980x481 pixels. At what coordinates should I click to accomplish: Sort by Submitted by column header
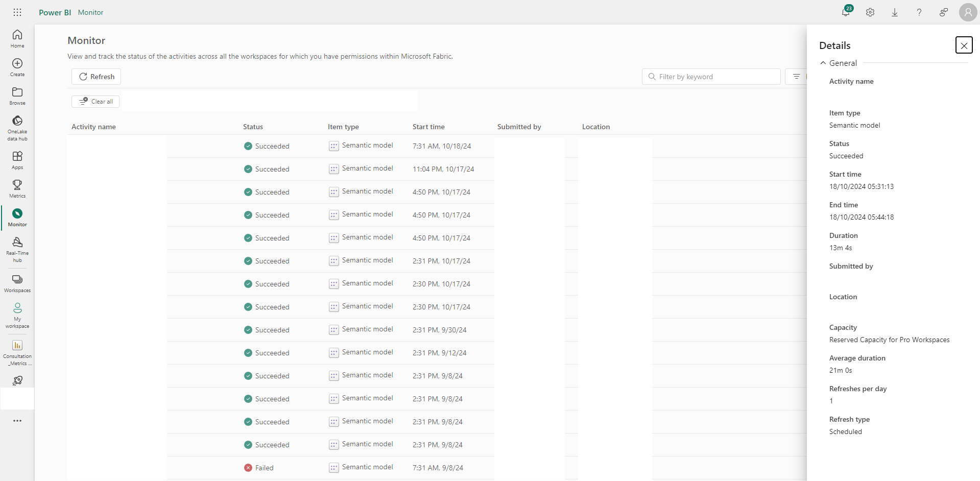pyautogui.click(x=519, y=127)
